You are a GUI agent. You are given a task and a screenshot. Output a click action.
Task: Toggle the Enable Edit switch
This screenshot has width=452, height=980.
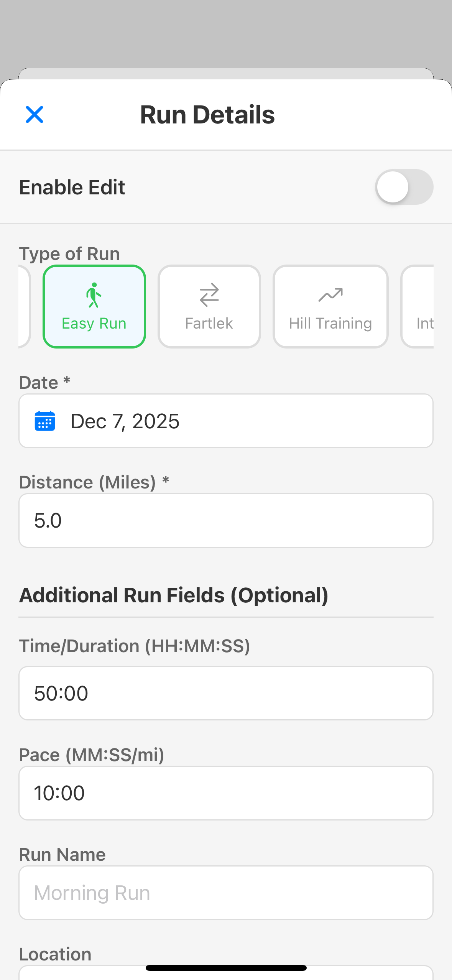(404, 187)
